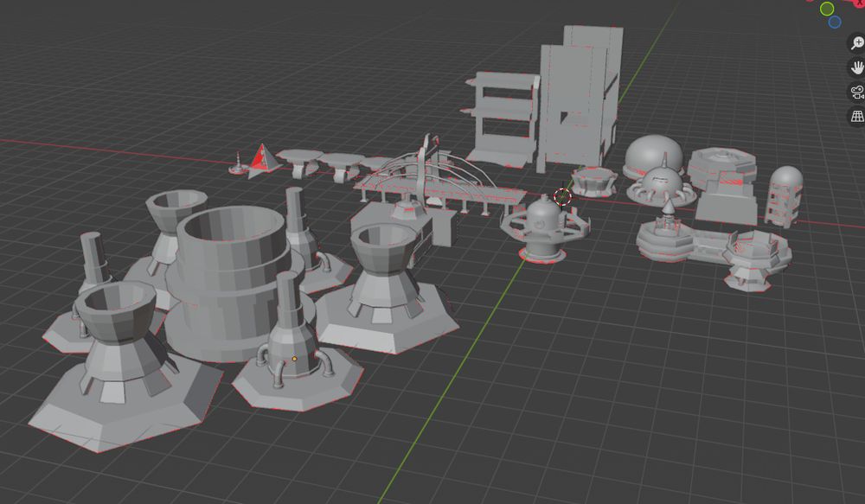Screen dimensions: 865x504
Task: Switch perspective/orthographic with the grid icon
Action: 856,117
